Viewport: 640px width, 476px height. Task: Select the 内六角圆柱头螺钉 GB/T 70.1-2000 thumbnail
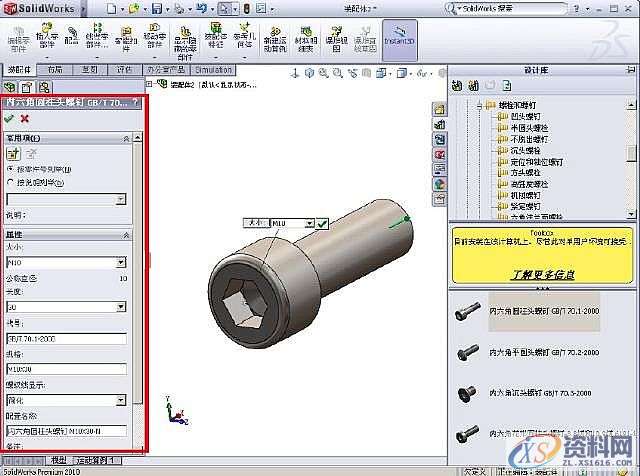[467, 311]
